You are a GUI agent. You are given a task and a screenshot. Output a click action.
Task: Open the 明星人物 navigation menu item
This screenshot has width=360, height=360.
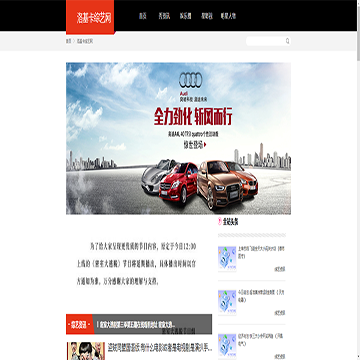(x=228, y=16)
